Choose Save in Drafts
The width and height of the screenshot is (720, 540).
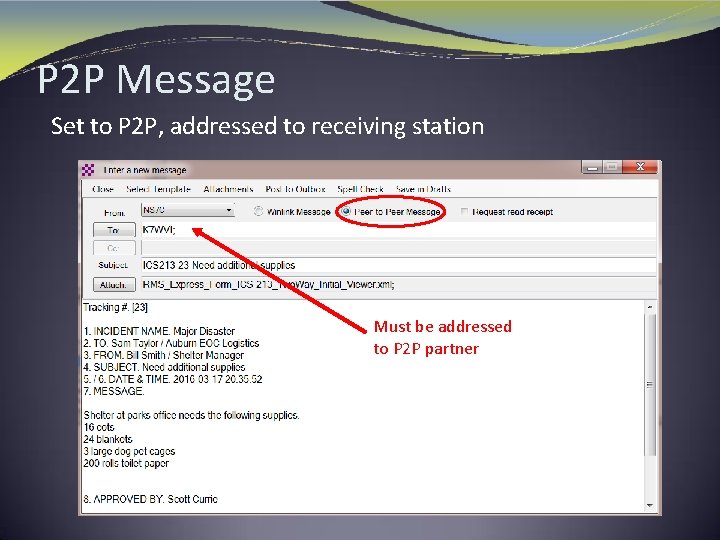(x=423, y=189)
